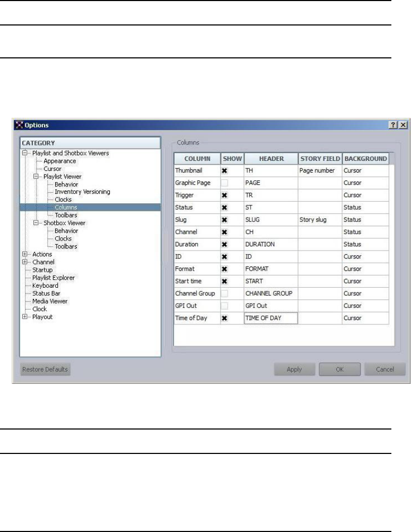Select Keyboard category

[45, 286]
